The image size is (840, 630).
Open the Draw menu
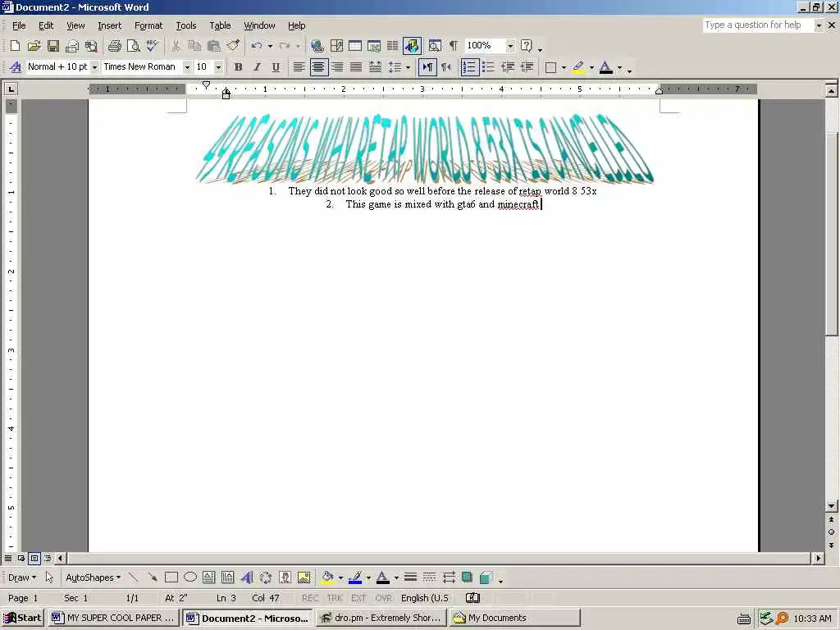(22, 577)
